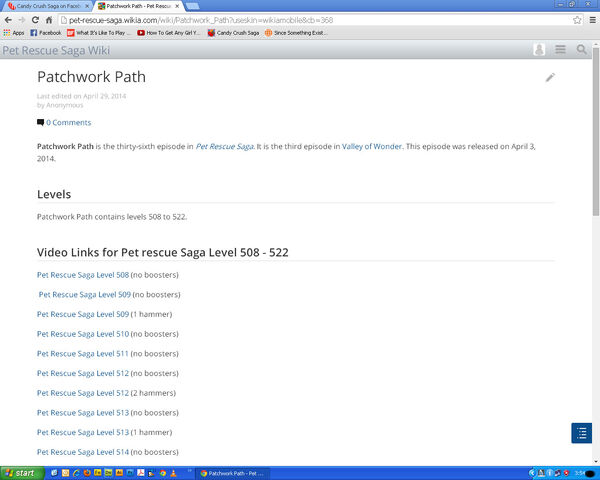Image resolution: width=600 pixels, height=480 pixels.
Task: Follow the Pet Rescue Saga italic link
Action: 225,146
